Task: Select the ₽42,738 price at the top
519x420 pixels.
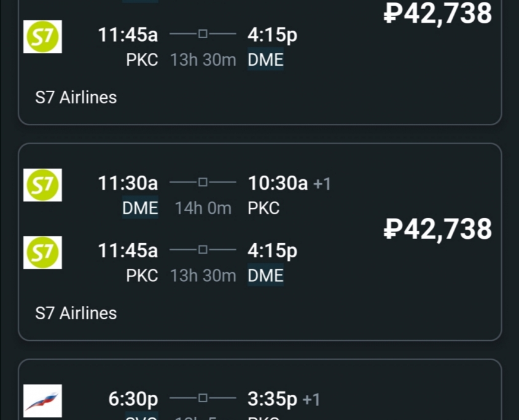Action: click(x=437, y=14)
